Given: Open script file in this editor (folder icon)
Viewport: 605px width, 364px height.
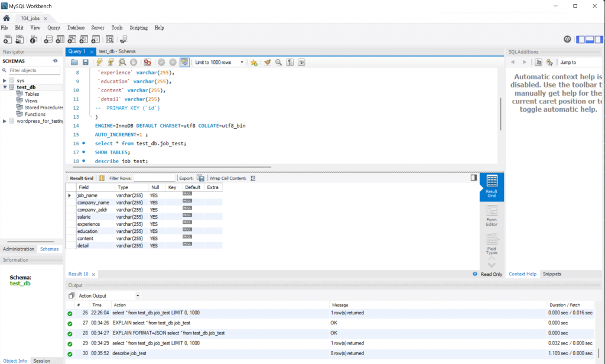Looking at the screenshot, I should tap(74, 62).
